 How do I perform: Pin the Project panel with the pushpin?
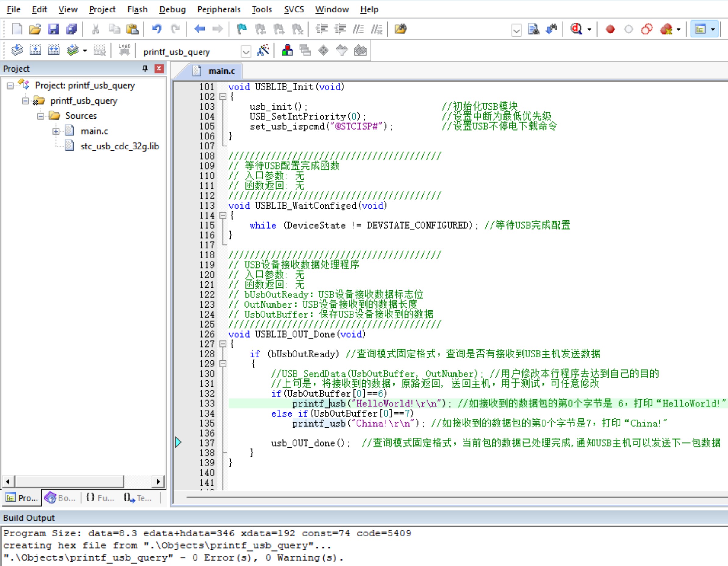tap(145, 69)
